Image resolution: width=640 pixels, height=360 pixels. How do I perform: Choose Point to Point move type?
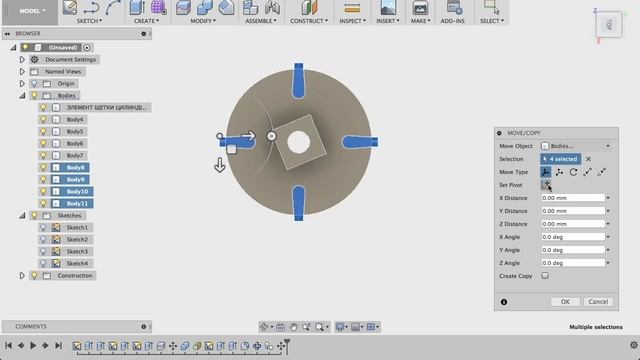tap(587, 172)
